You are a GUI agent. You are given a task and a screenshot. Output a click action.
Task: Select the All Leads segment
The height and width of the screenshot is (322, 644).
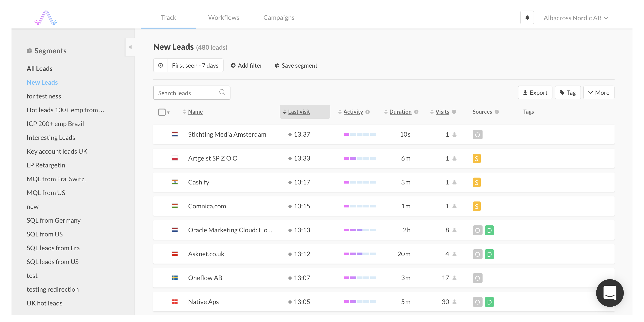(x=40, y=69)
